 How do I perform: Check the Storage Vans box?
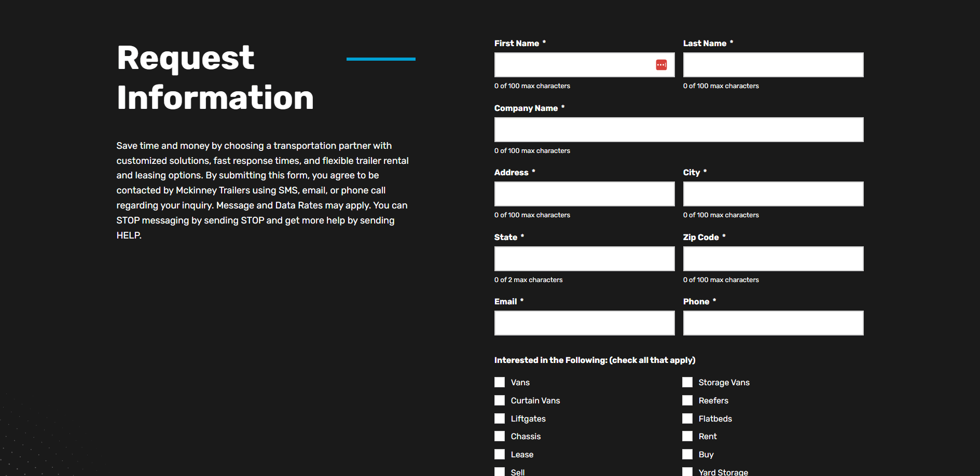click(x=687, y=382)
